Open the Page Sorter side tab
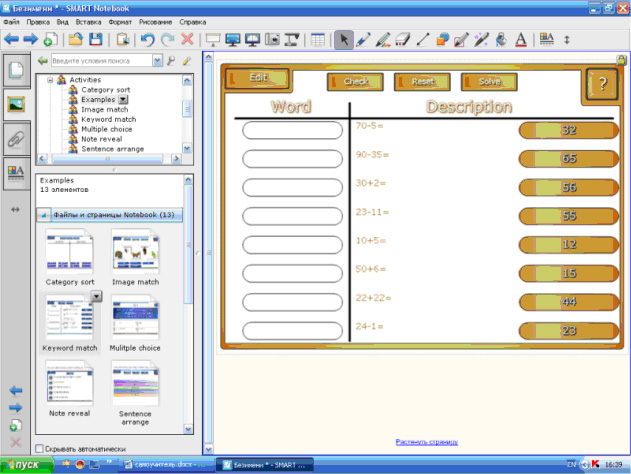This screenshot has width=631, height=474. coord(16,70)
